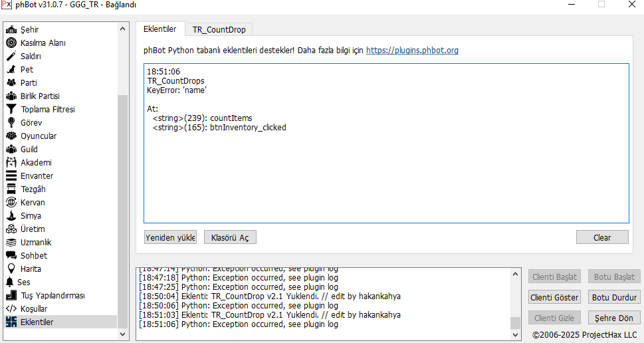The width and height of the screenshot is (644, 343).
Task: Click the Şehre Dön button
Action: 614,318
